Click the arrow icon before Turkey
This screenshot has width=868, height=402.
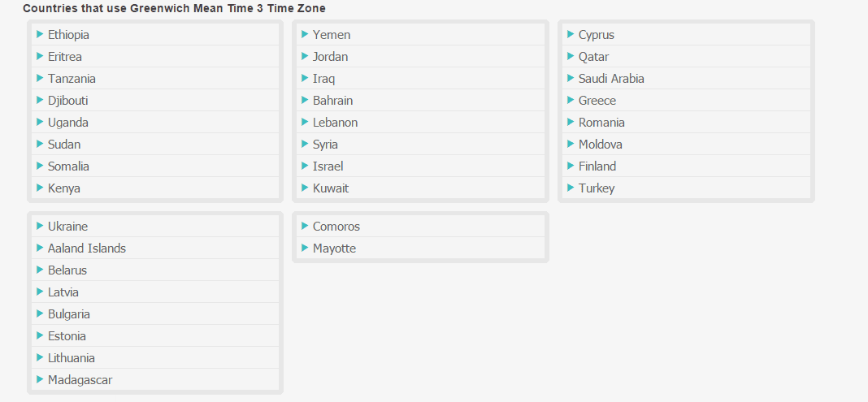[571, 188]
